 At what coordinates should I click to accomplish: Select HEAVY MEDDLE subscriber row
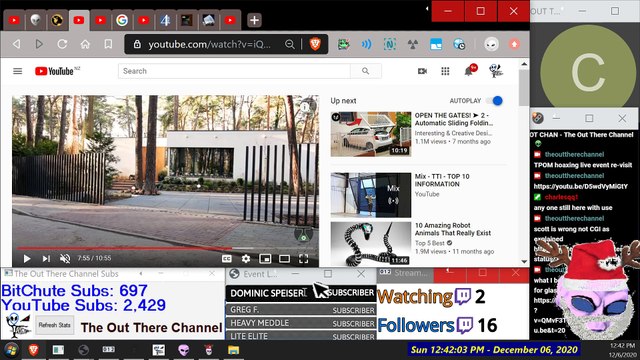coord(301,323)
